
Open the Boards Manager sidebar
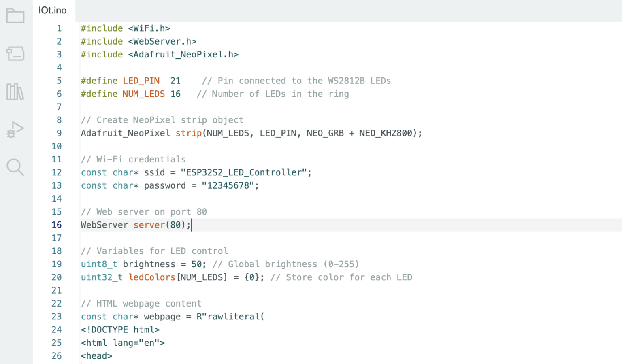pos(15,53)
